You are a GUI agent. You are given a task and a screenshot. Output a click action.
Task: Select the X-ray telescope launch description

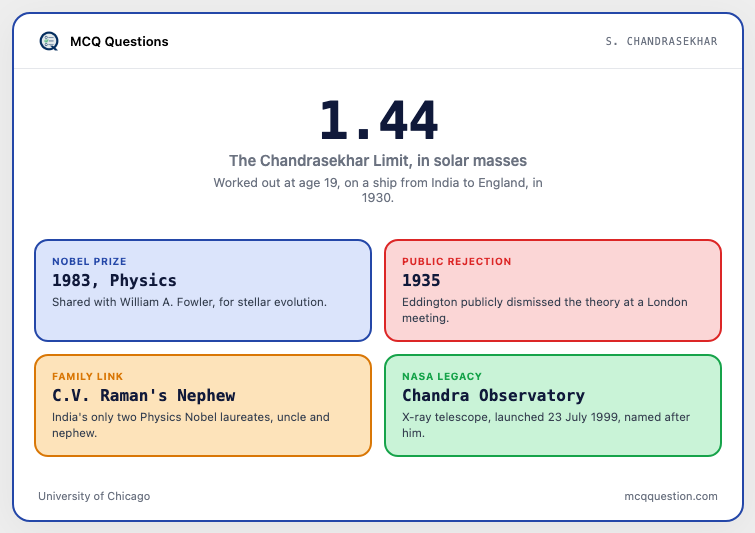point(546,425)
